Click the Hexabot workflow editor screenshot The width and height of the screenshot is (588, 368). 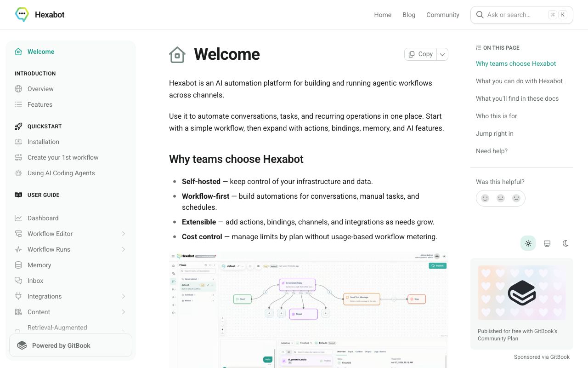(x=309, y=310)
